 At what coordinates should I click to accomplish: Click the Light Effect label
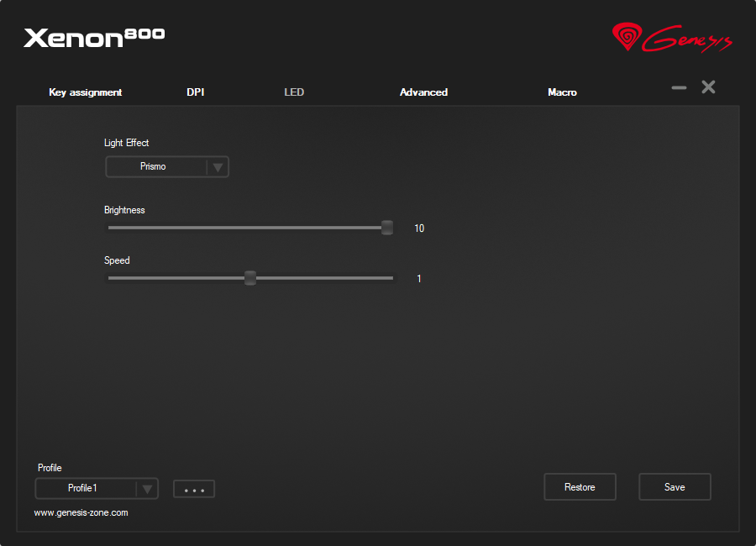point(126,143)
